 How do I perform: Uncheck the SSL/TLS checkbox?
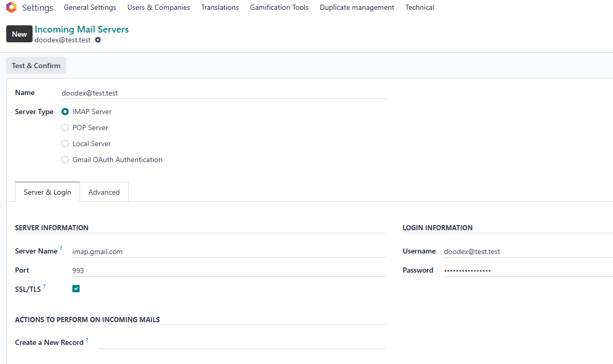[76, 289]
